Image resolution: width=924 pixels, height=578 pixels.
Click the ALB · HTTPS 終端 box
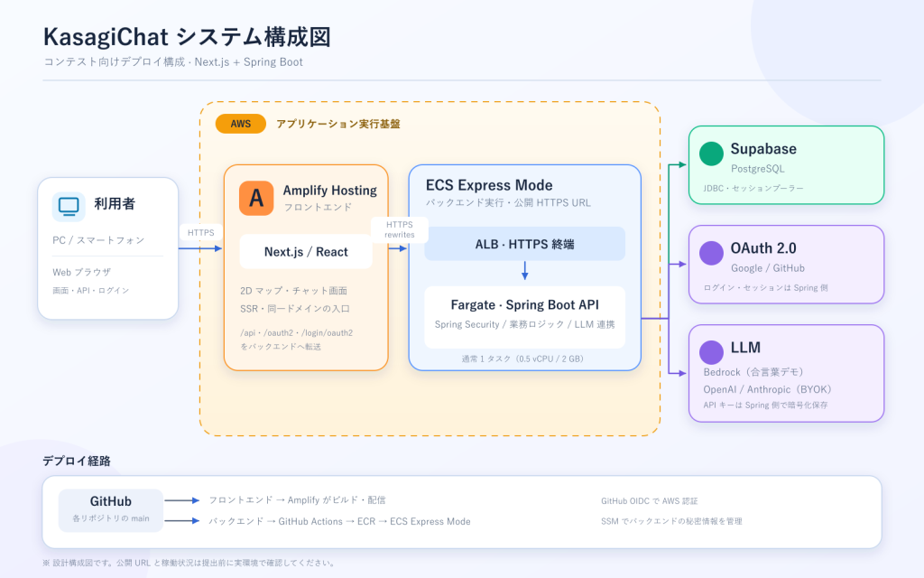[524, 244]
